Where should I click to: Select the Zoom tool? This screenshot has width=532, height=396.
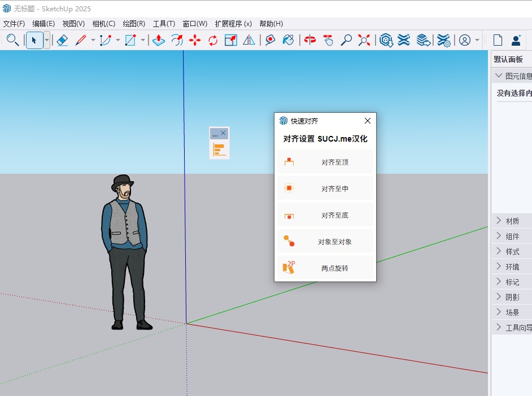346,40
